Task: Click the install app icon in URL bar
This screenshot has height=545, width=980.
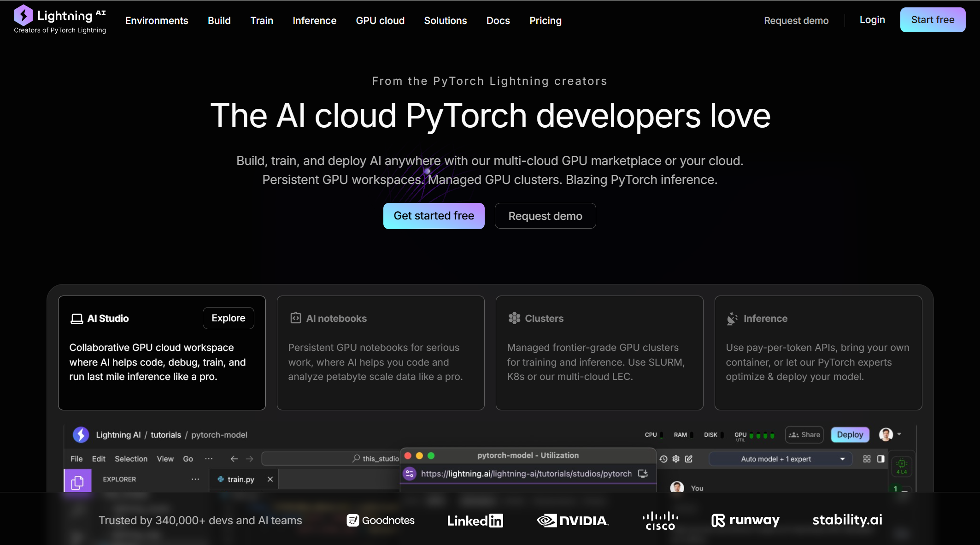Action: pos(643,474)
